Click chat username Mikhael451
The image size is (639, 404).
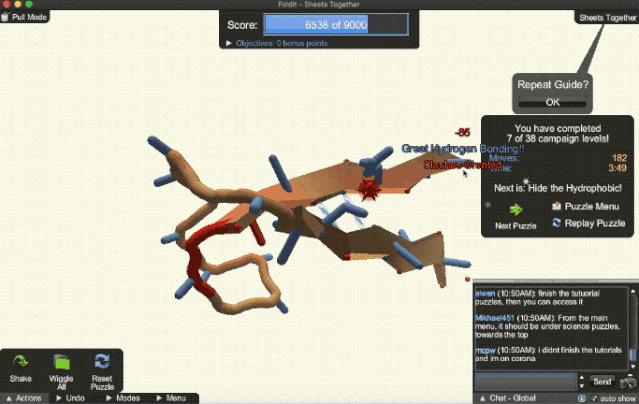tap(495, 318)
